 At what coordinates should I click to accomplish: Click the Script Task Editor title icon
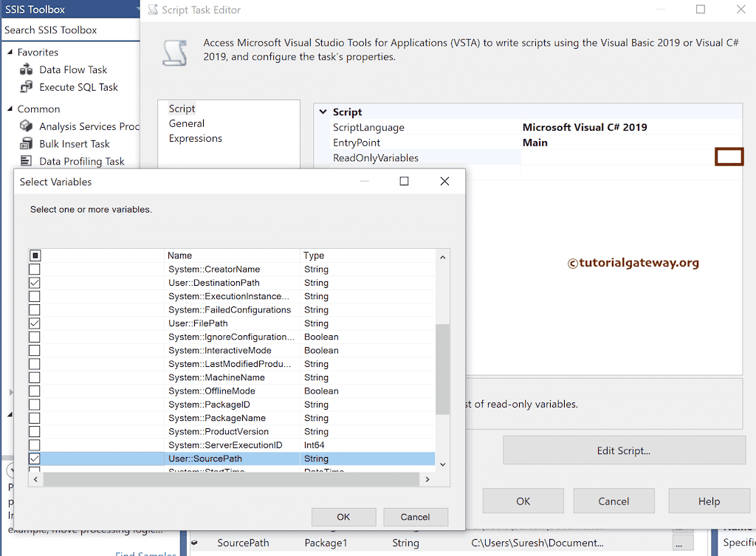pos(153,10)
